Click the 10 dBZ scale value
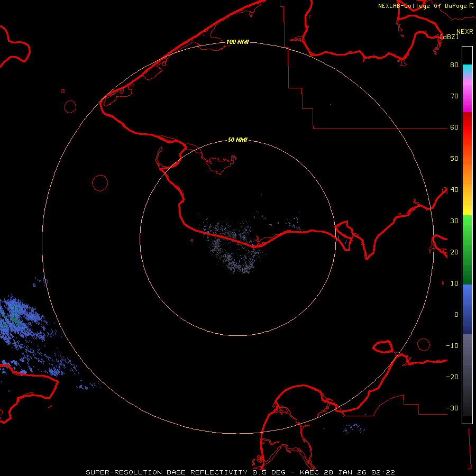Viewport: 476px width, 476px height. [454, 283]
